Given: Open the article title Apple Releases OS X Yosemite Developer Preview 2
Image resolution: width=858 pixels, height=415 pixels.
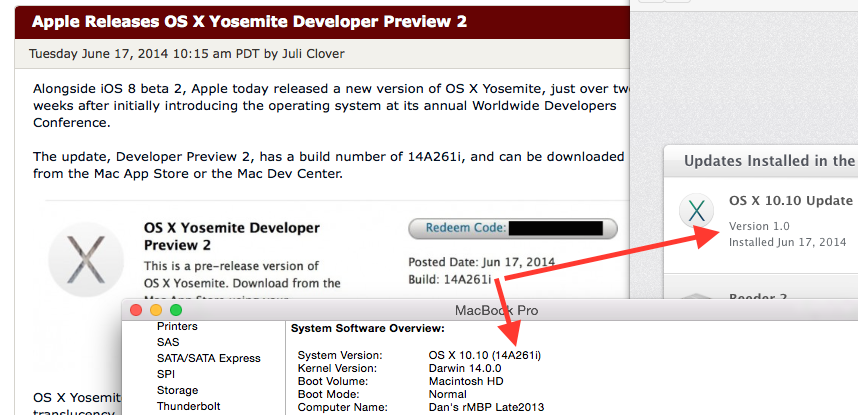Looking at the screenshot, I should tap(250, 22).
